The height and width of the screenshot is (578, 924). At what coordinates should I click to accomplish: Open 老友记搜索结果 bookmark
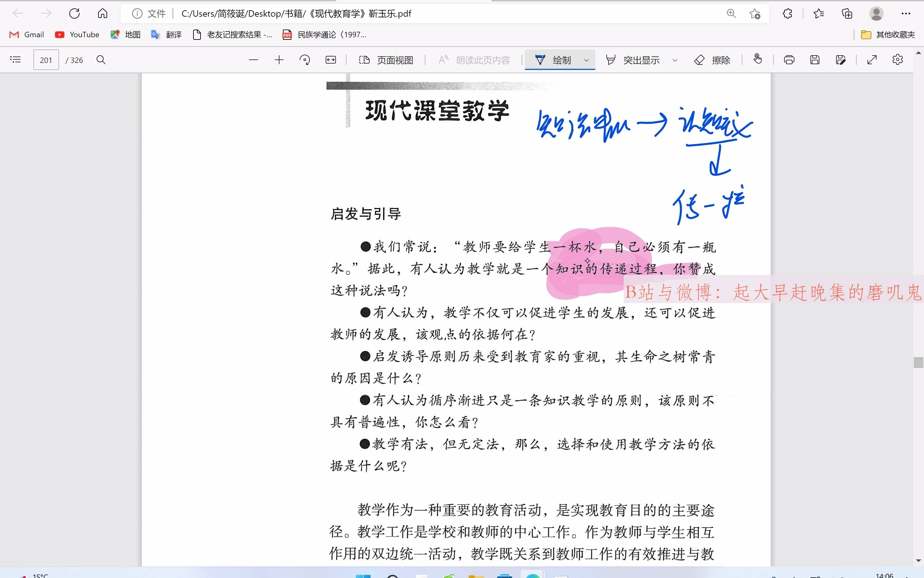[232, 35]
